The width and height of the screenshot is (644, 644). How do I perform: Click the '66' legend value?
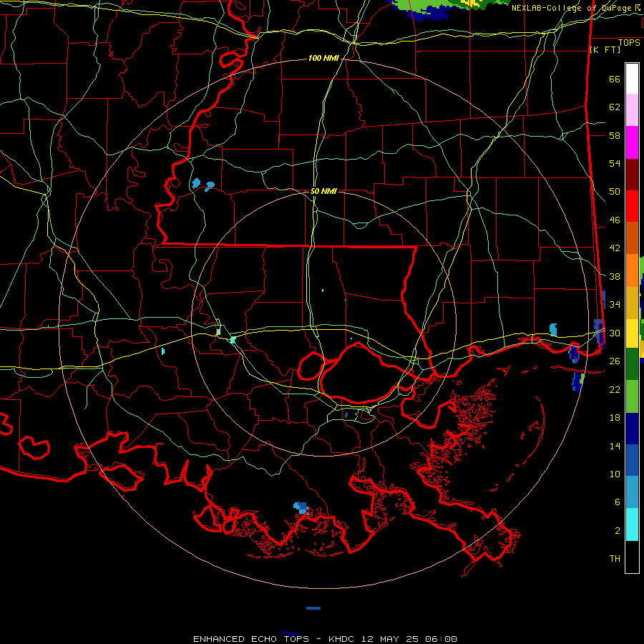coord(615,79)
